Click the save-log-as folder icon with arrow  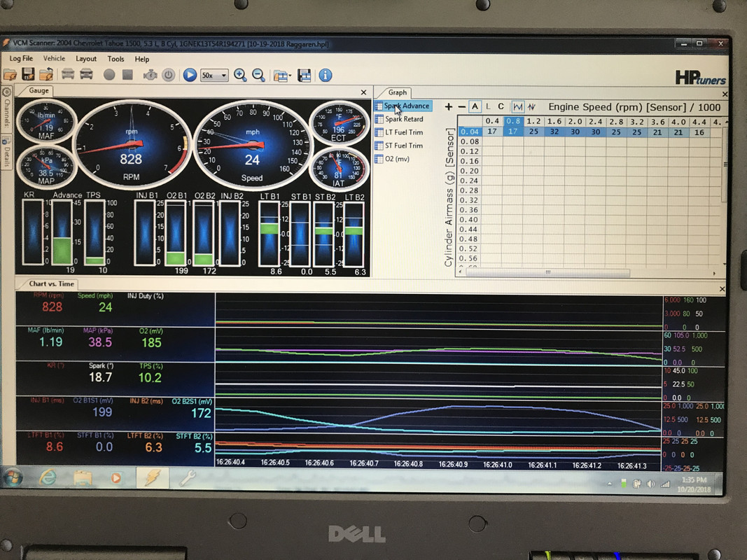click(x=46, y=74)
